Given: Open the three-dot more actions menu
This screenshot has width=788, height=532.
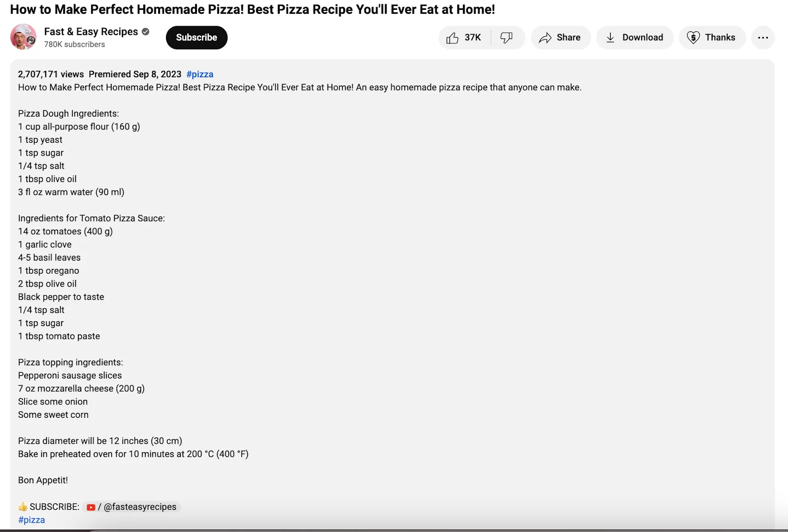Looking at the screenshot, I should coord(762,38).
